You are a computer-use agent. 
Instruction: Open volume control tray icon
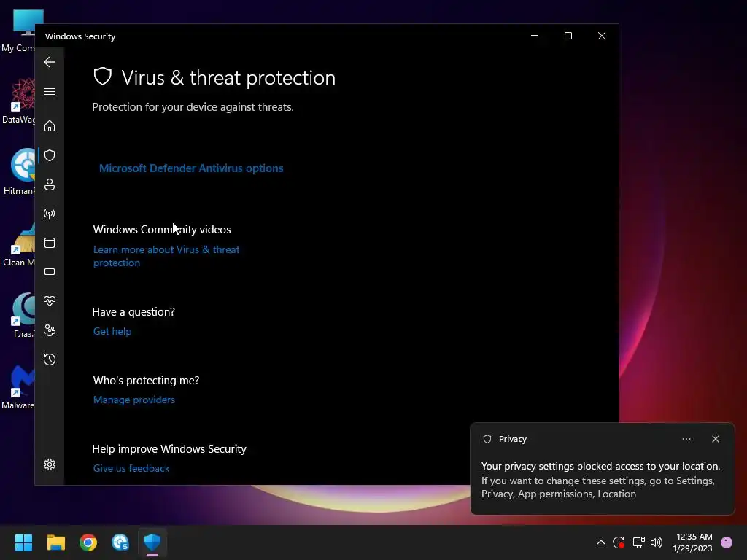(657, 542)
